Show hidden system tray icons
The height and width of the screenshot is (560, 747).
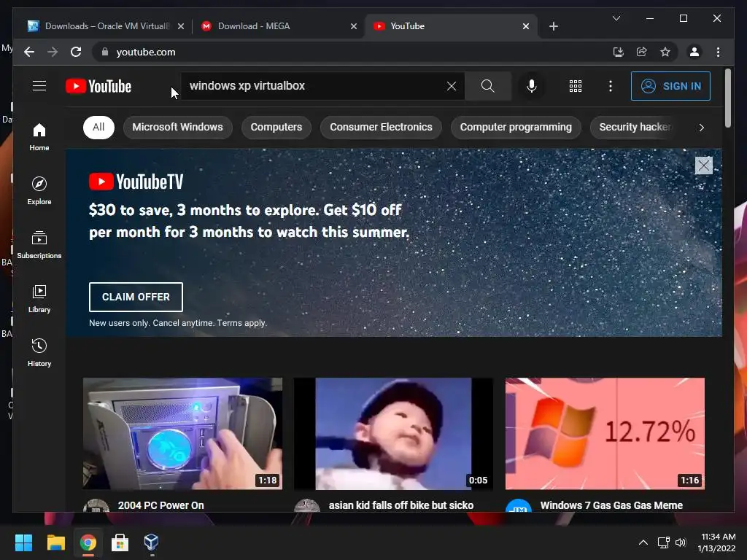click(643, 542)
